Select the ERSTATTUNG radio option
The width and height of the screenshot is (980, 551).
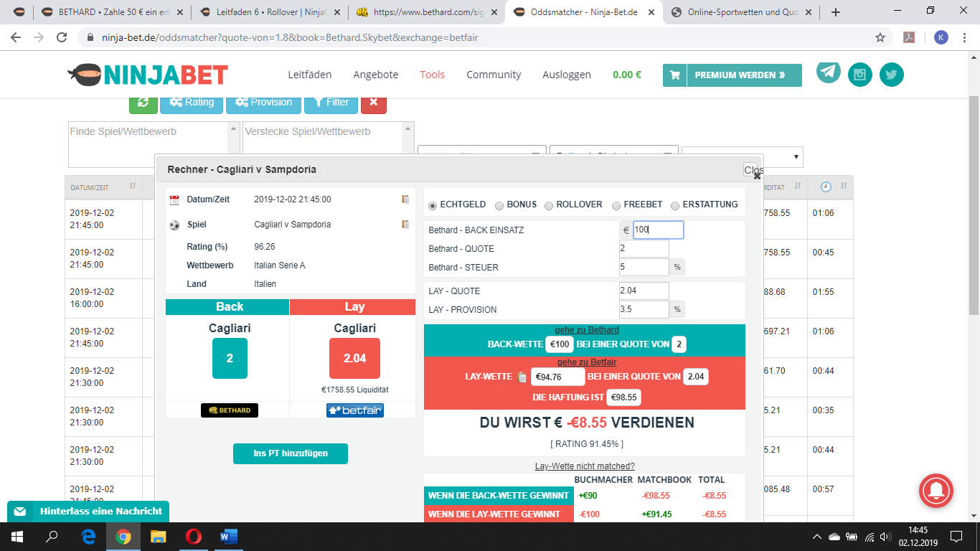pyautogui.click(x=675, y=205)
